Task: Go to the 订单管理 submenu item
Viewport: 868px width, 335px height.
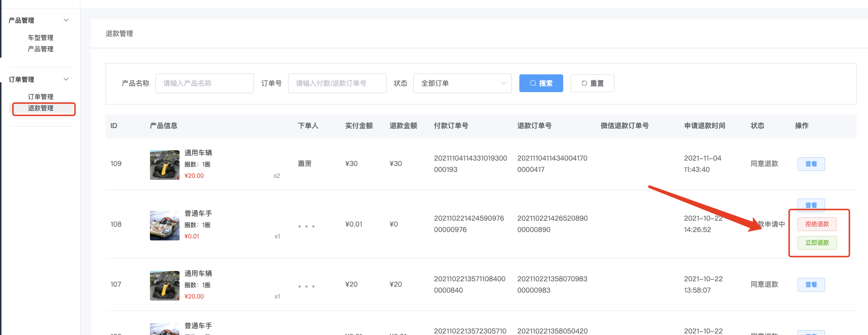Action: click(x=40, y=97)
